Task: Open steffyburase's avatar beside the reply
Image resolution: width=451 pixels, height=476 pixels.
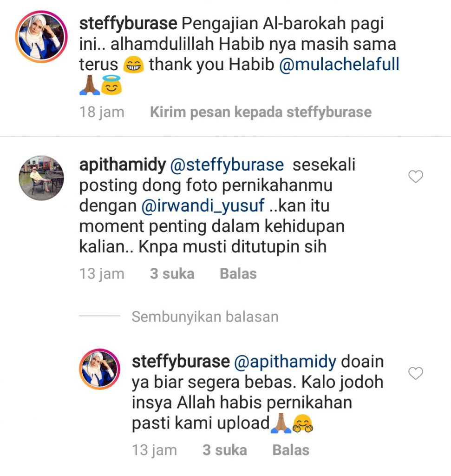Action: point(100,369)
